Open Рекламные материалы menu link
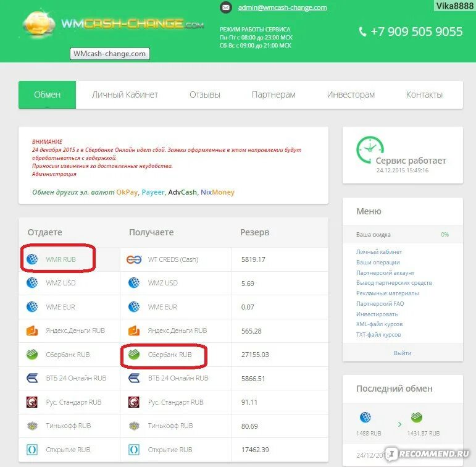This screenshot has height=467, width=476. click(387, 293)
